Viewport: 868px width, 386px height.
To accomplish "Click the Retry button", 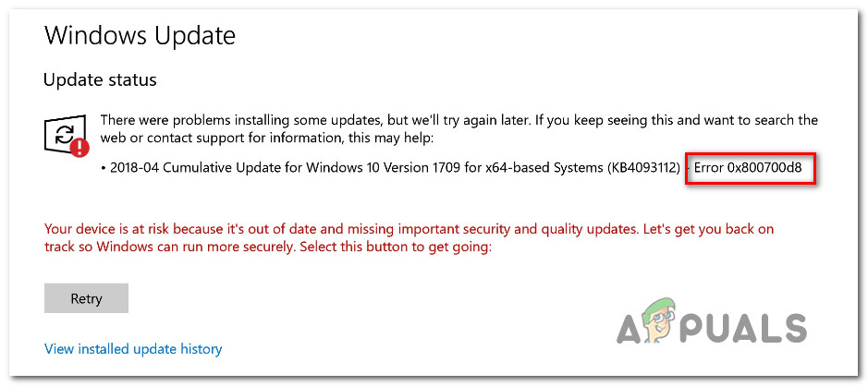I will click(86, 298).
